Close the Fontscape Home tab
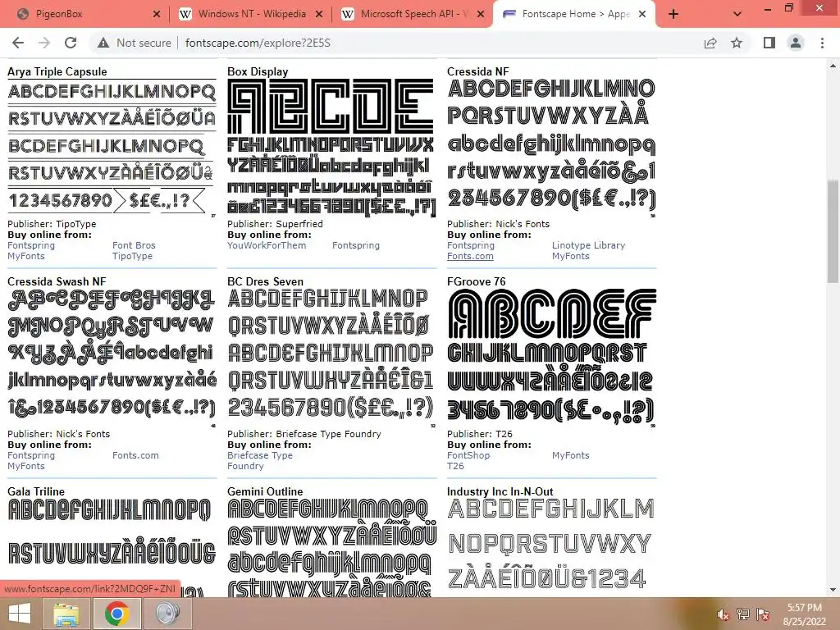Image resolution: width=840 pixels, height=630 pixels. [642, 15]
